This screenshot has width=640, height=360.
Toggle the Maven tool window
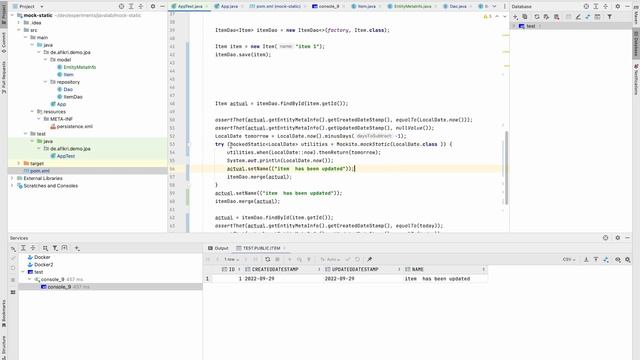[636, 15]
